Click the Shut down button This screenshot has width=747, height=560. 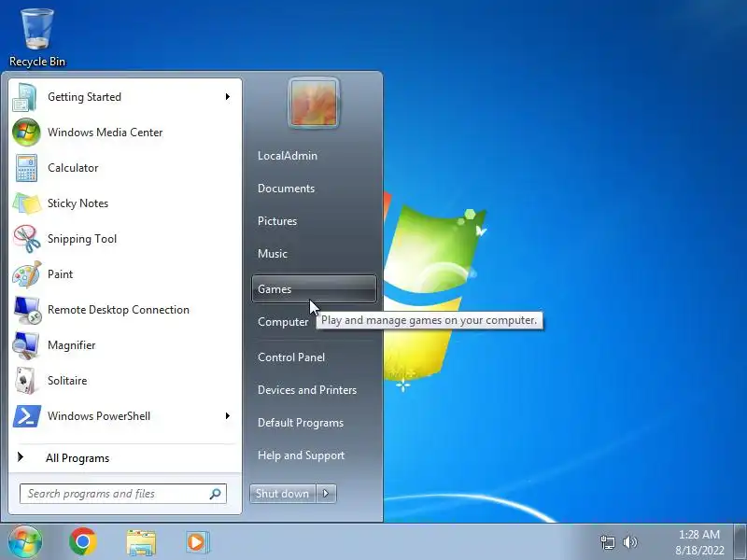283,494
